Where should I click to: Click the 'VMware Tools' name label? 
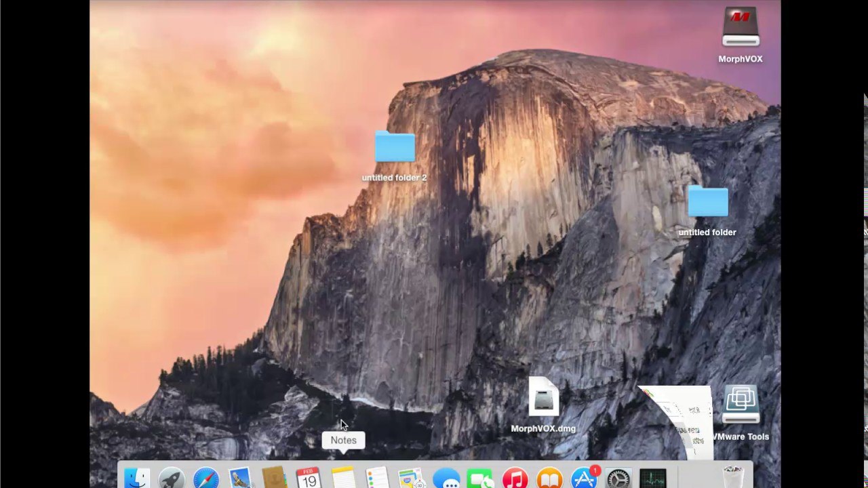coord(741,436)
